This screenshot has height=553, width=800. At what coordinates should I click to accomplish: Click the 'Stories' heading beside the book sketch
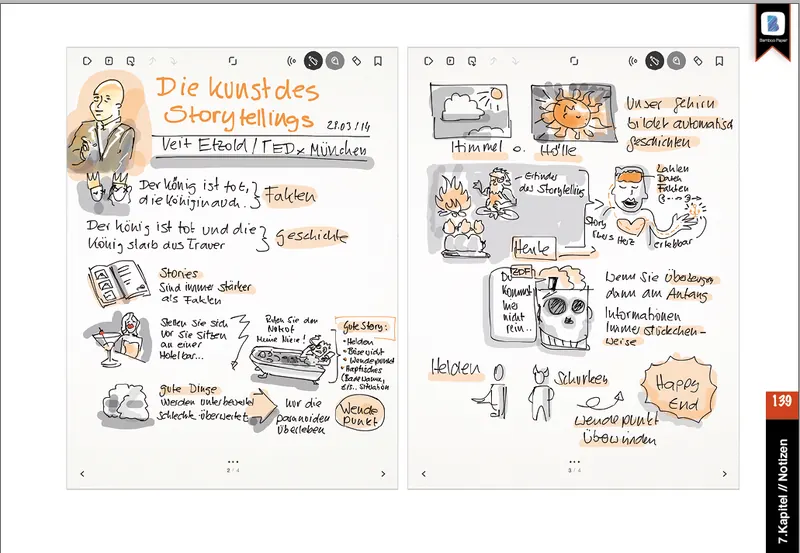pos(179,273)
